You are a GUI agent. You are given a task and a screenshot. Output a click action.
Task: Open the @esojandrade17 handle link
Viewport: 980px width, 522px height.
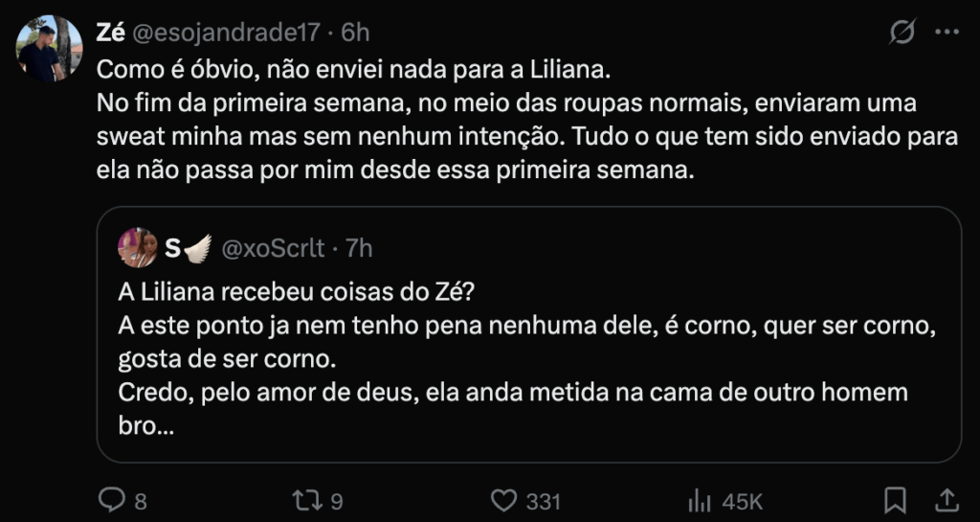(225, 33)
